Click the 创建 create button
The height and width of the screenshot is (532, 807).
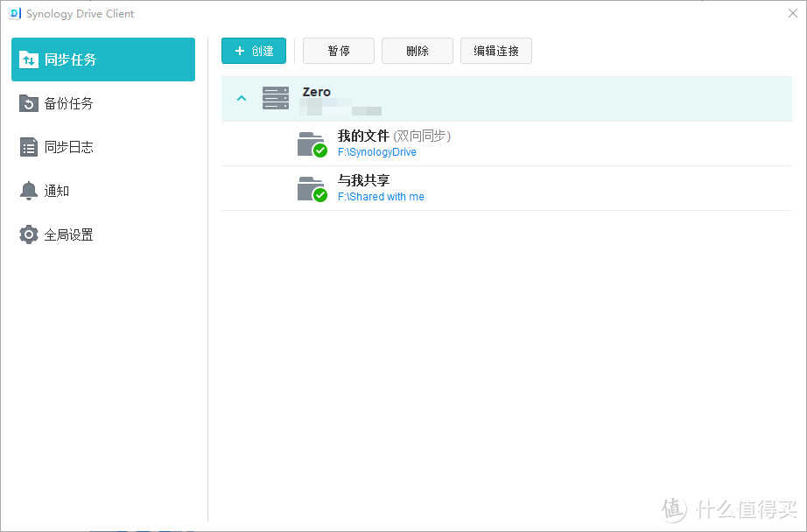tap(254, 51)
